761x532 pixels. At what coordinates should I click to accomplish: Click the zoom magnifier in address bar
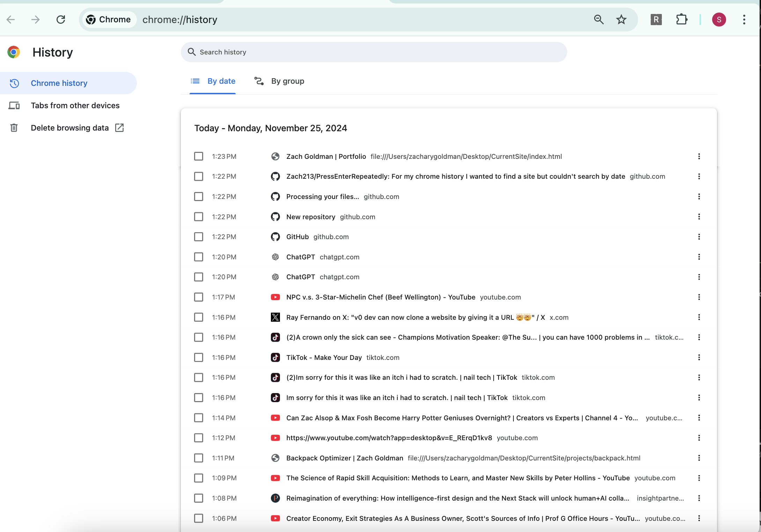click(x=599, y=20)
